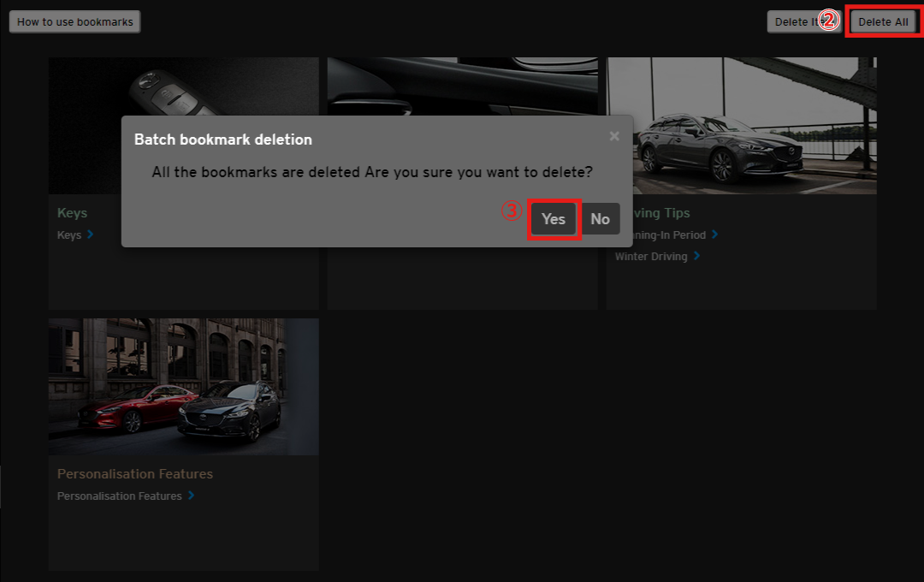The height and width of the screenshot is (582, 924).
Task: Click the chevron after Personalisation Features link
Action: point(191,496)
